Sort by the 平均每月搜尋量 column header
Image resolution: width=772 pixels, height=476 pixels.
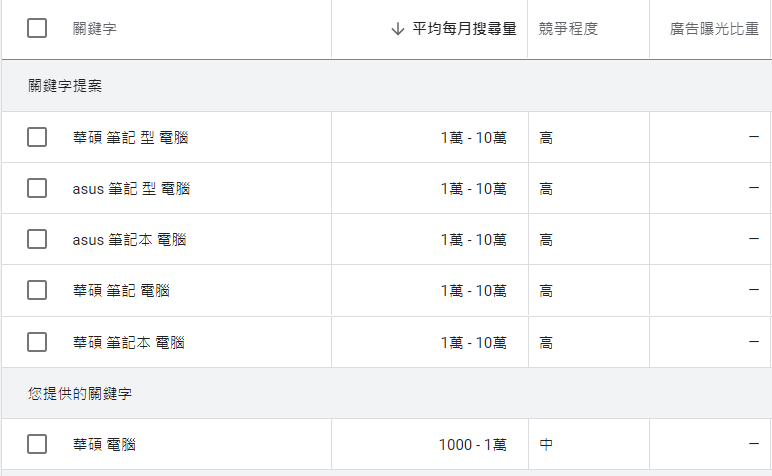(x=464, y=29)
